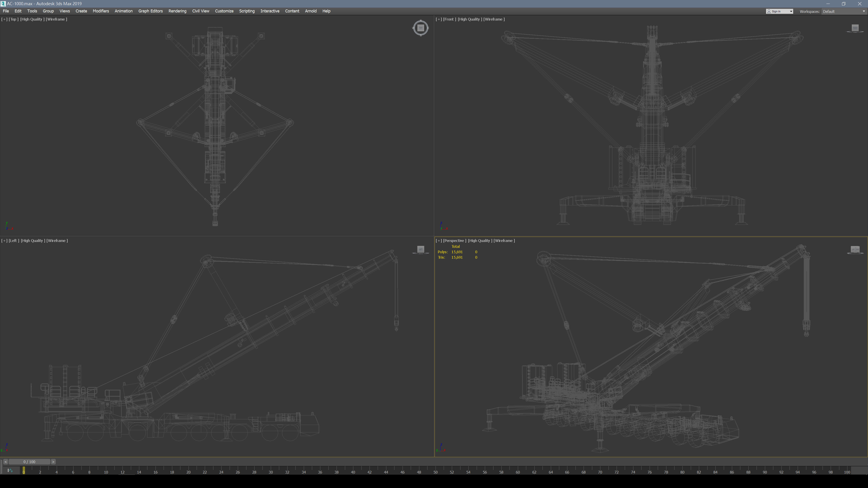Screen dimensions: 868x488
Task: Open the Rendering menu
Action: [x=177, y=11]
